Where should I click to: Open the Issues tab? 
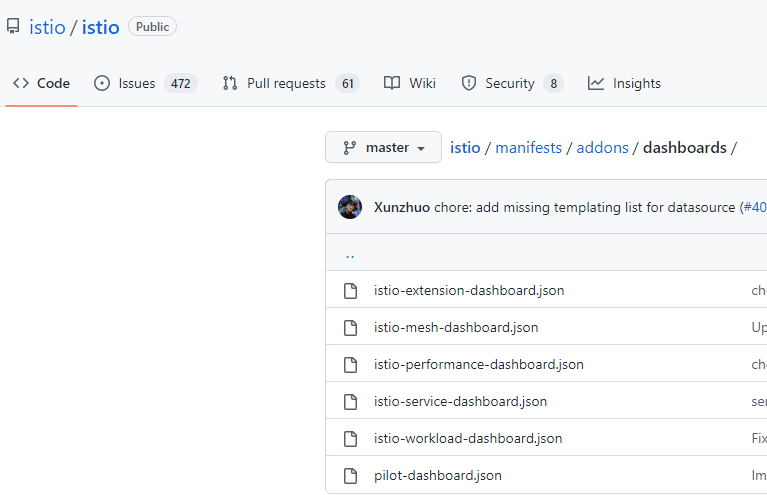pos(146,83)
